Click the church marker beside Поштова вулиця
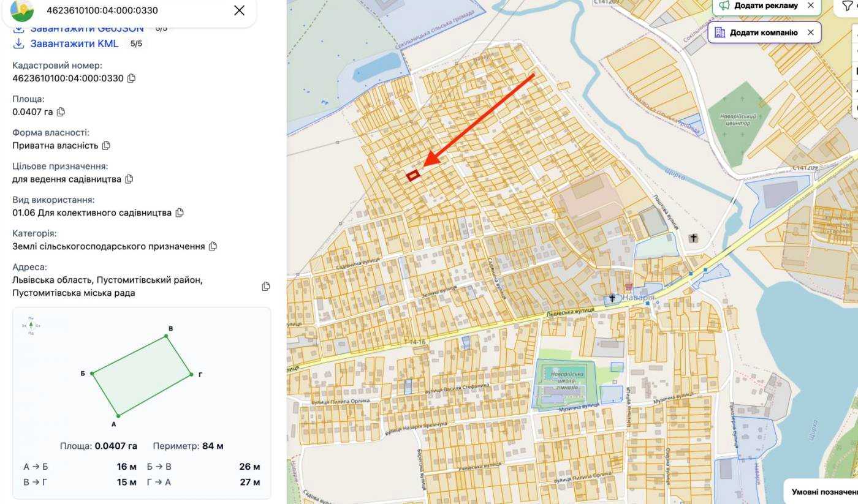Viewport: 858px width, 504px height. point(693,238)
